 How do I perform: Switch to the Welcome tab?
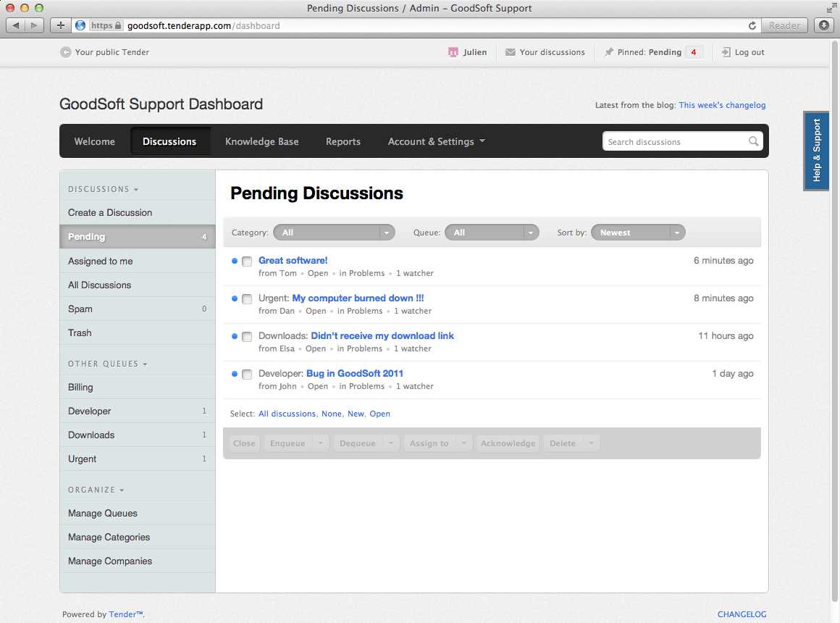pyautogui.click(x=95, y=141)
